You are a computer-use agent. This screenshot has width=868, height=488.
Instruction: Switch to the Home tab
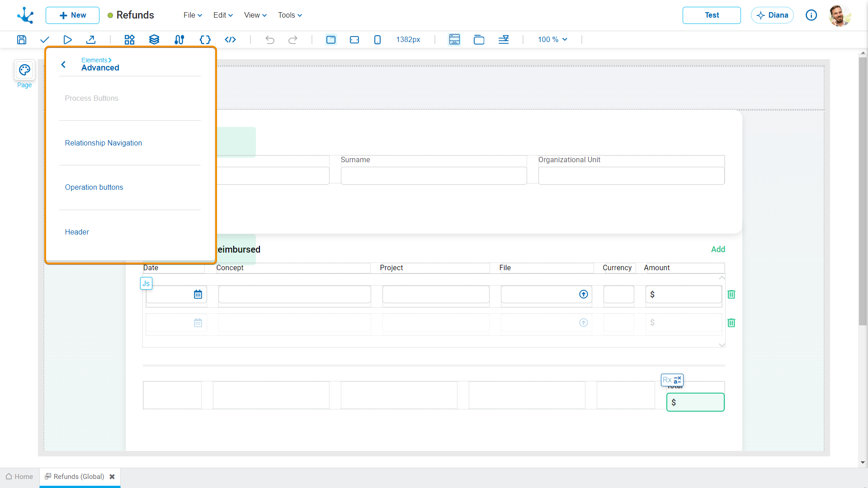click(19, 477)
